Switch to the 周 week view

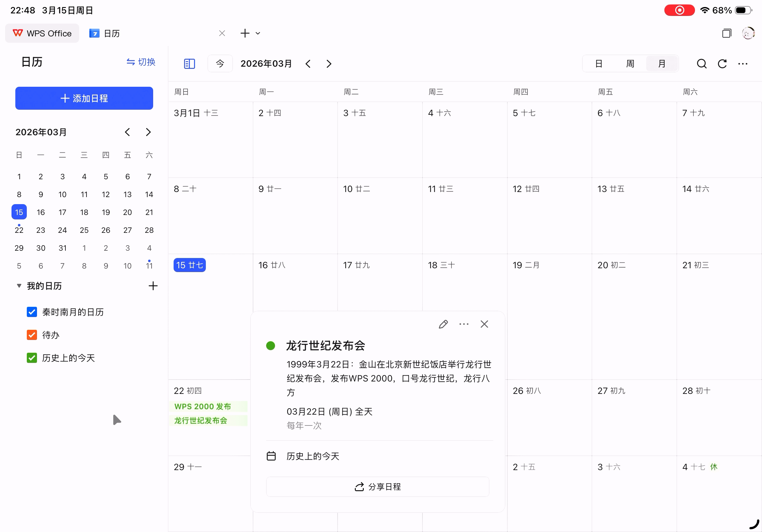630,64
